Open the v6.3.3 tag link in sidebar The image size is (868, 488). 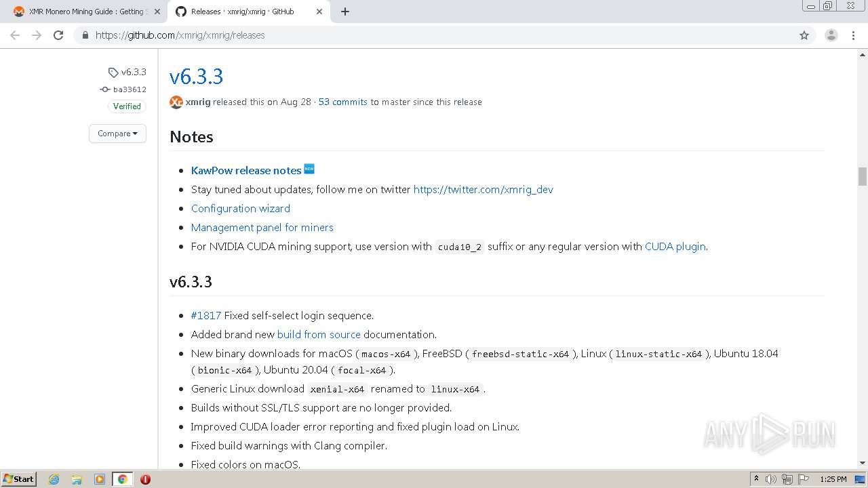point(127,72)
